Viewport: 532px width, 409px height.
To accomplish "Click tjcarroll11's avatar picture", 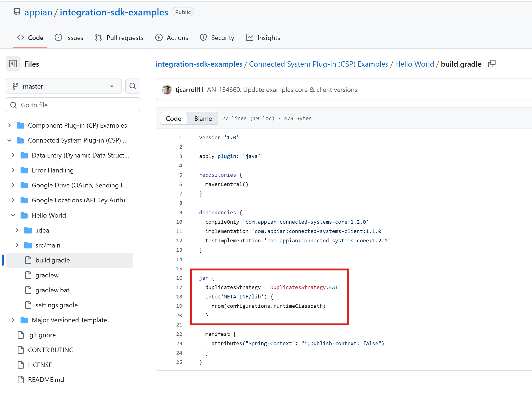I will pyautogui.click(x=167, y=90).
